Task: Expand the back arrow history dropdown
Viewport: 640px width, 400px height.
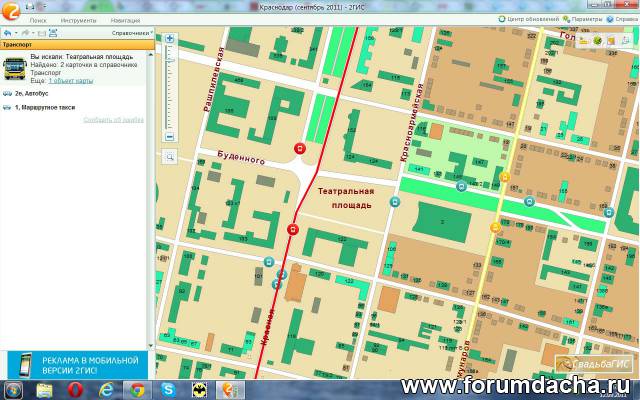Action: pos(17,33)
